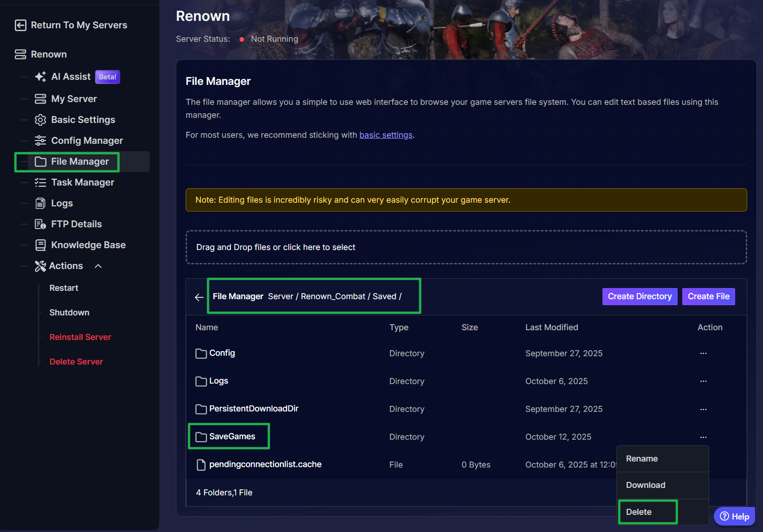The height and width of the screenshot is (532, 763).
Task: Open the Logs sidebar icon
Action: click(x=40, y=203)
